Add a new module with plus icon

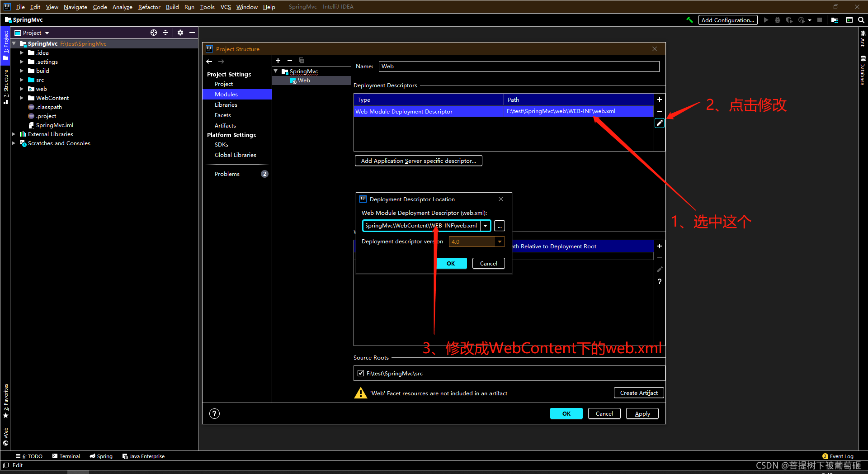(x=278, y=61)
